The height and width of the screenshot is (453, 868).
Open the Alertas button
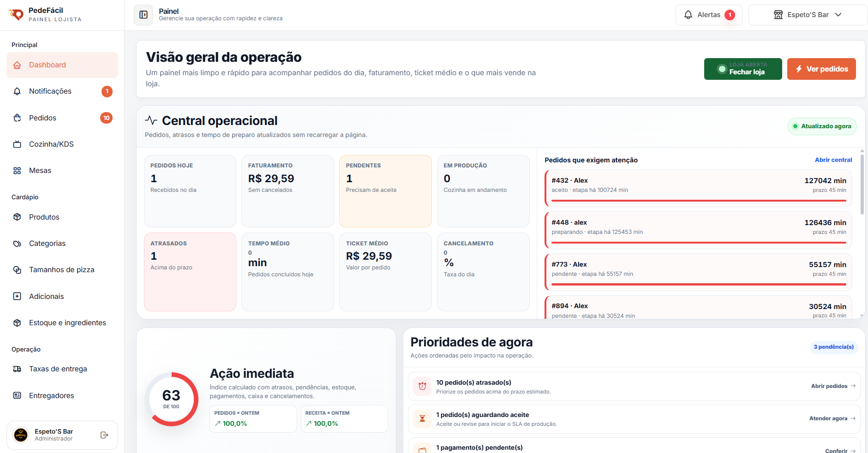click(x=709, y=15)
